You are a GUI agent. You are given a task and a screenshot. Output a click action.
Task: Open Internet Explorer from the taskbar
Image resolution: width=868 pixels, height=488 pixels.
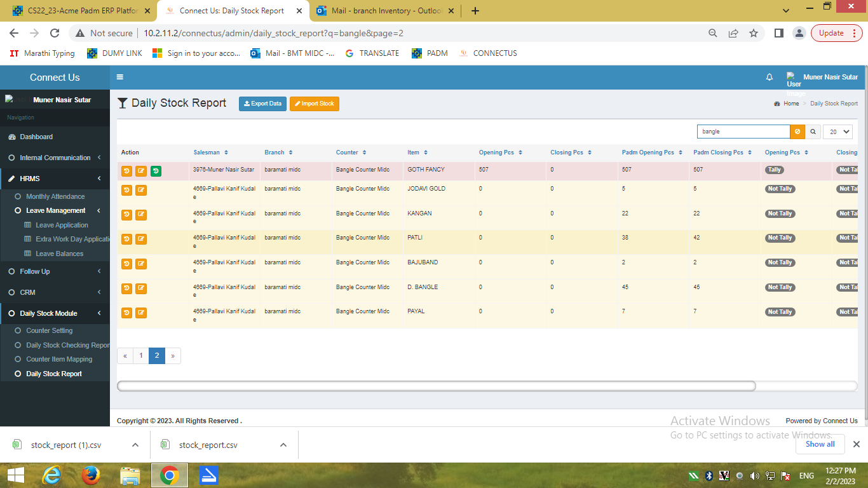click(52, 475)
